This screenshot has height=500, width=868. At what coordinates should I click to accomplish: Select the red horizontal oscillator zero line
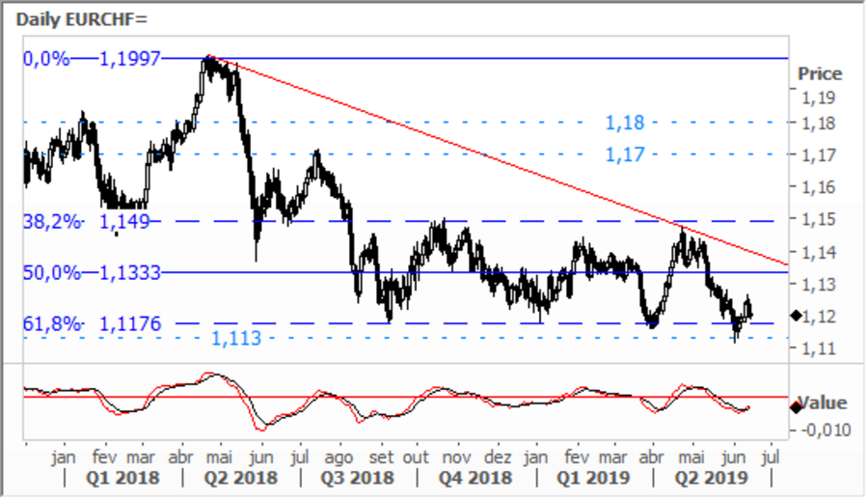[x=404, y=397]
